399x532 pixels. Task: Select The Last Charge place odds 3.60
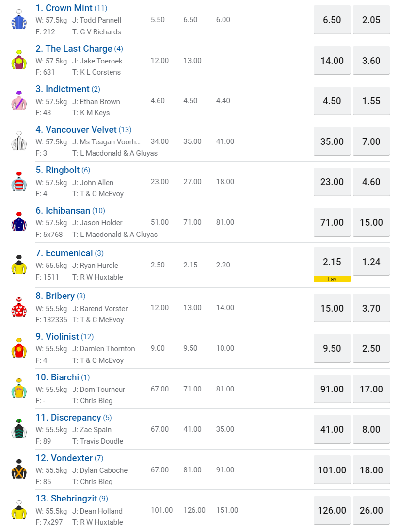click(x=371, y=61)
